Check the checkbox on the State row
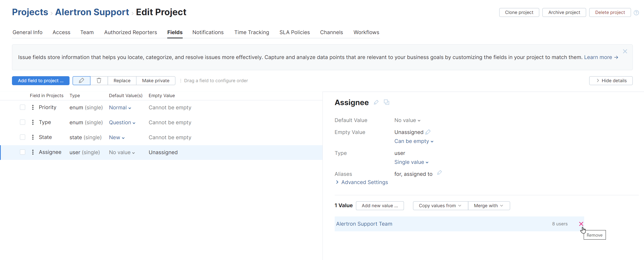644x260 pixels. tap(22, 137)
